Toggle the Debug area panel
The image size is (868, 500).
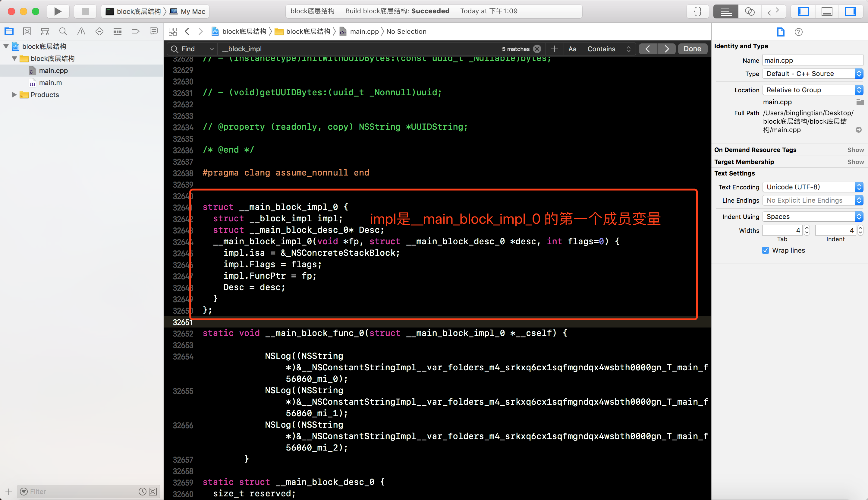click(827, 11)
